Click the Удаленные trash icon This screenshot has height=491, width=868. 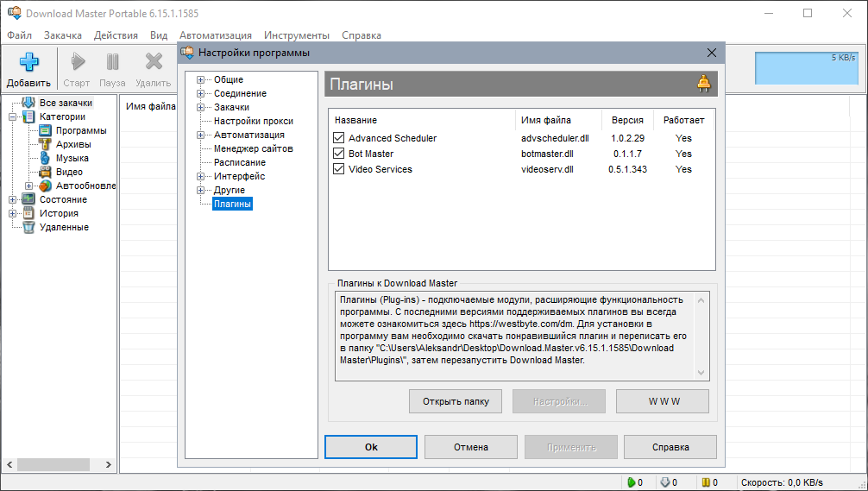coord(28,227)
